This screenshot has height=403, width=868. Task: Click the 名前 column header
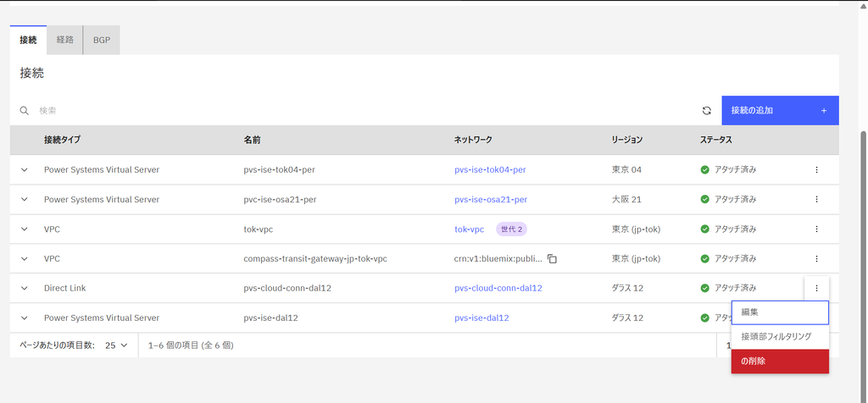coord(252,140)
